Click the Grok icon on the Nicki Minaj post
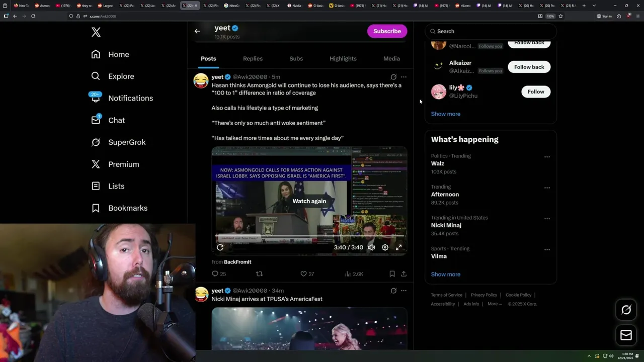 [393, 291]
